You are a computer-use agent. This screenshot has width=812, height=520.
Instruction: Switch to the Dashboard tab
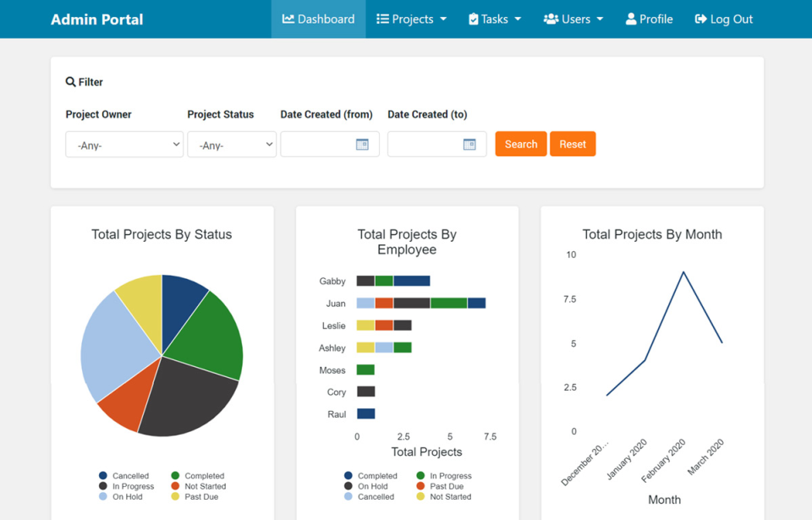click(318, 19)
